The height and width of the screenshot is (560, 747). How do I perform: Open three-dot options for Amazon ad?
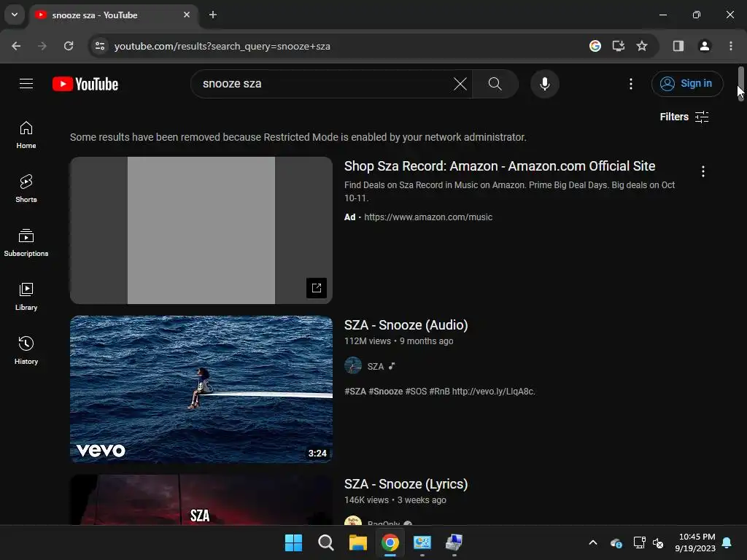tap(703, 171)
